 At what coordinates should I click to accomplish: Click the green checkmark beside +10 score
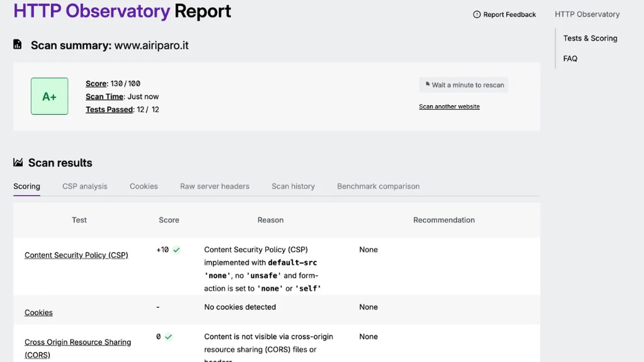[176, 250]
